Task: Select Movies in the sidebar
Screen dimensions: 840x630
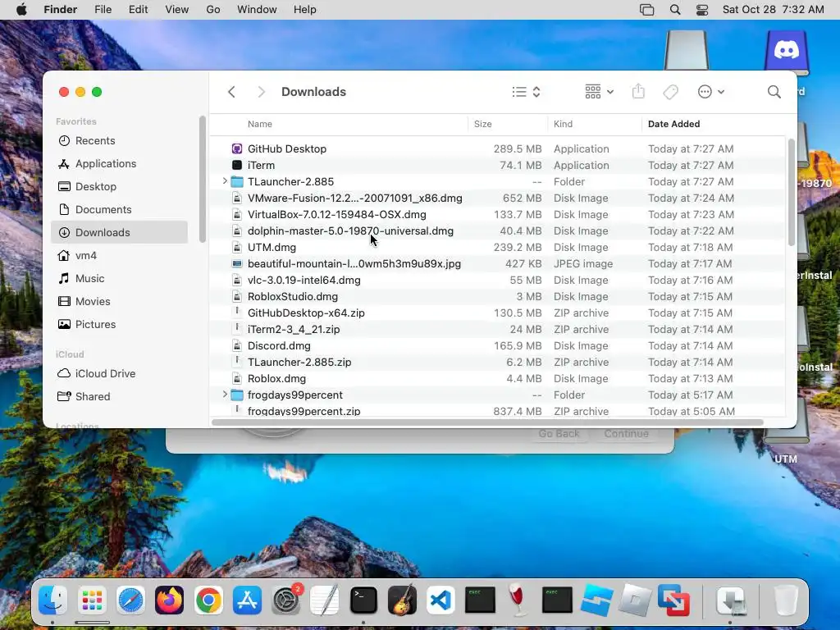Action: [119, 302]
